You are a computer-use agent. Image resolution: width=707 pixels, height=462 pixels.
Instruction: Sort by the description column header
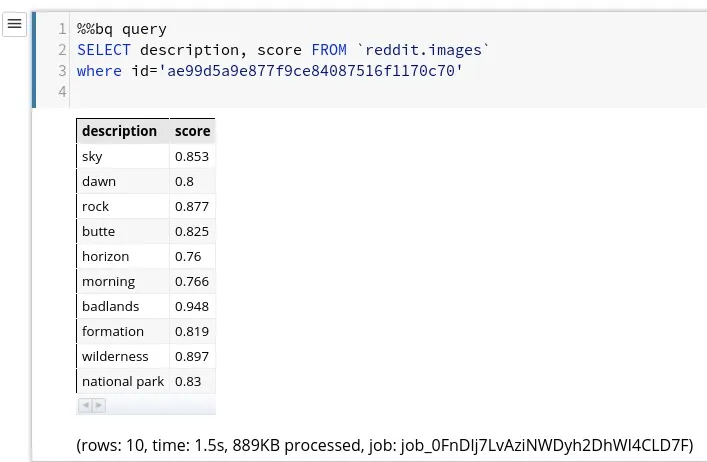pyautogui.click(x=119, y=131)
